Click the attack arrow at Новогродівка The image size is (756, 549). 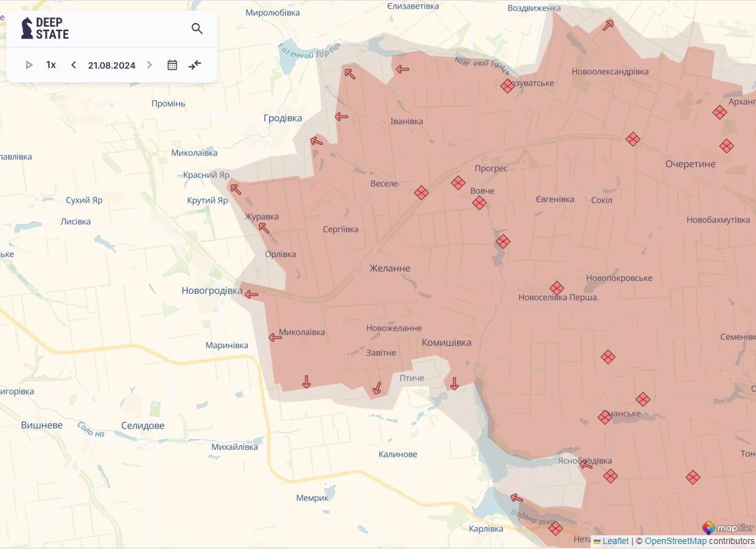[x=251, y=294]
